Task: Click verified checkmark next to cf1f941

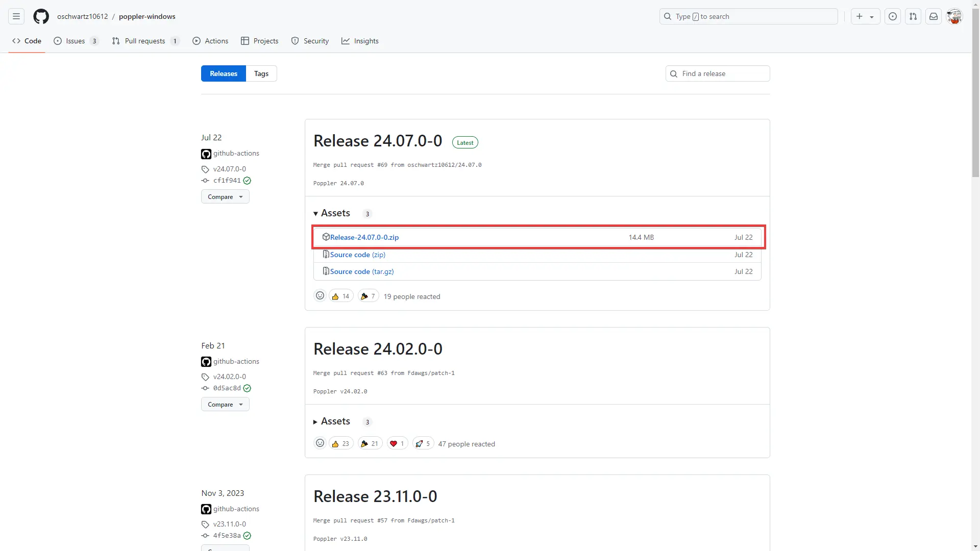Action: click(247, 181)
